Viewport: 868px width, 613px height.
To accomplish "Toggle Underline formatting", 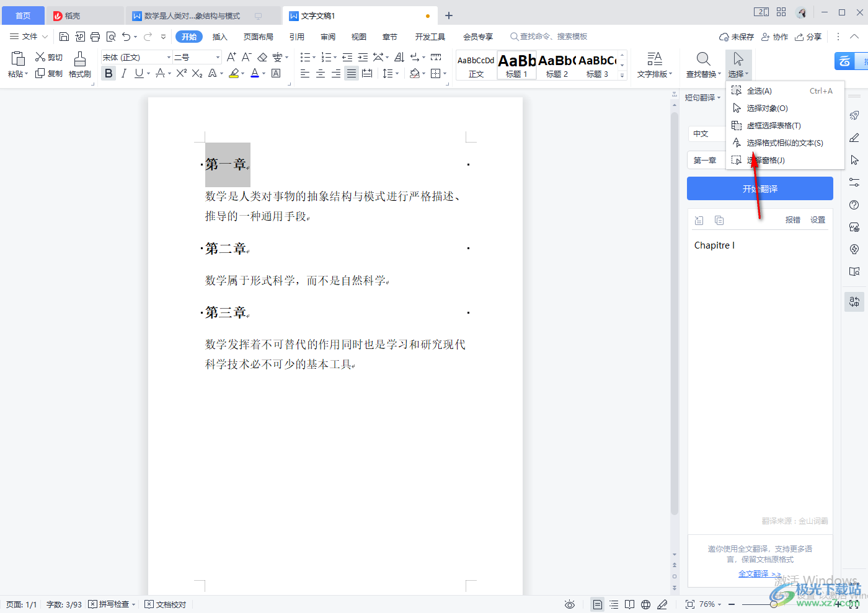I will tap(139, 73).
